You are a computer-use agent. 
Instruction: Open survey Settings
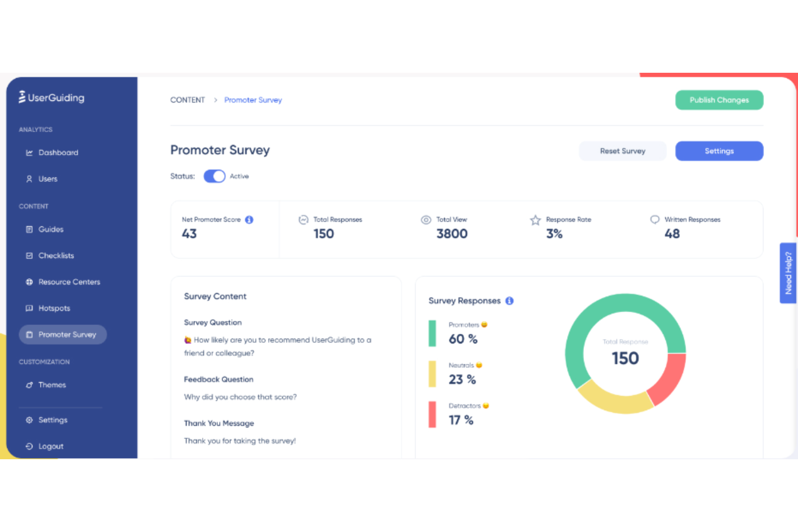point(719,151)
